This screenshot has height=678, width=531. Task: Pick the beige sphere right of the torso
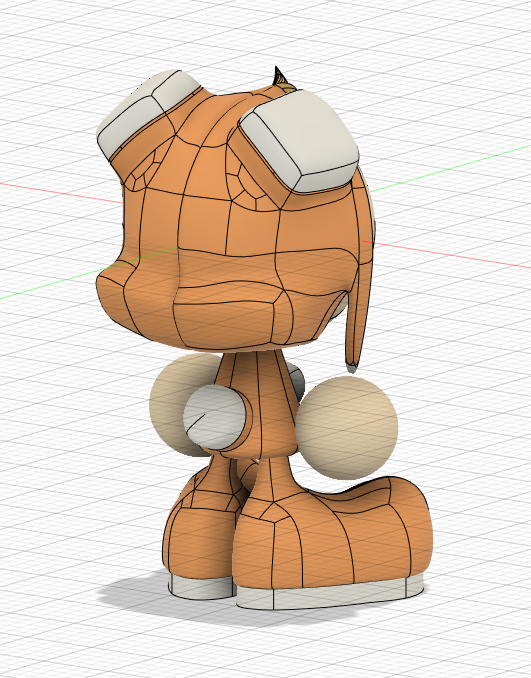(x=347, y=427)
